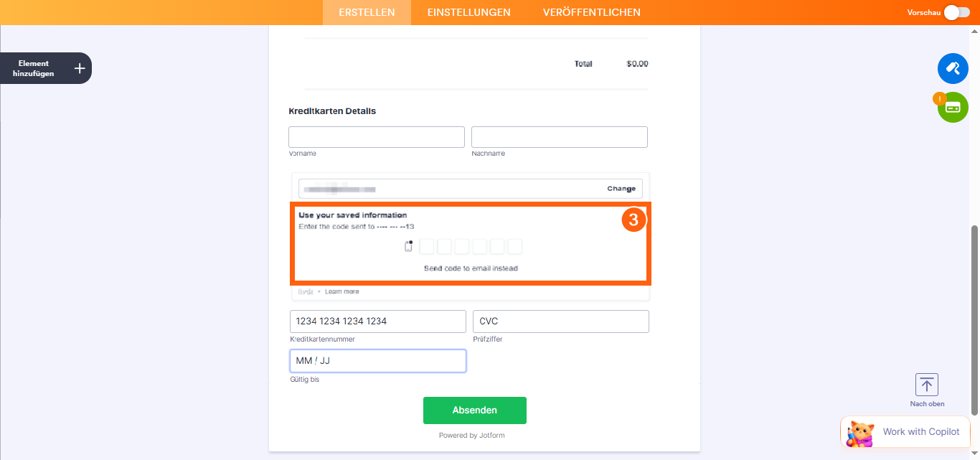
Task: Click the phone icon beside code boxes
Action: point(408,247)
